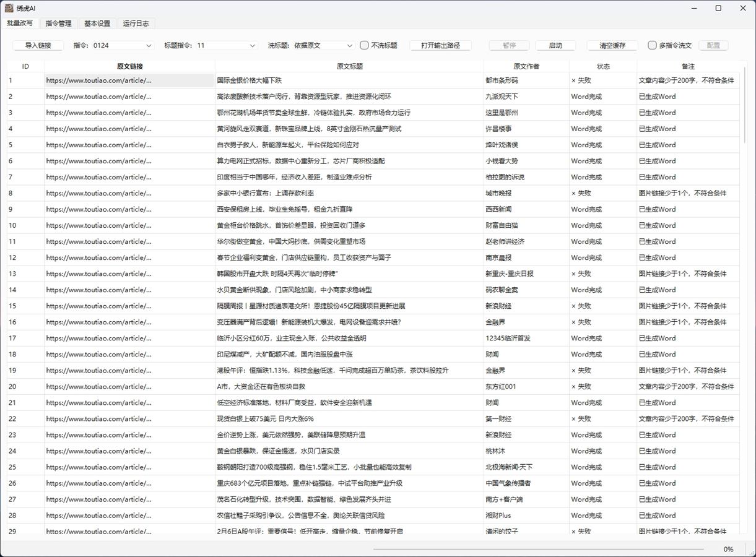The height and width of the screenshot is (557, 756).
Task: Sort by the 状态 column header
Action: pyautogui.click(x=603, y=66)
